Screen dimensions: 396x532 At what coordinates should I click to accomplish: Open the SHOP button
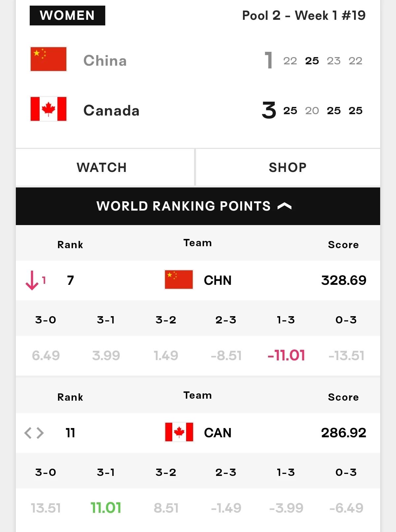pos(288,167)
